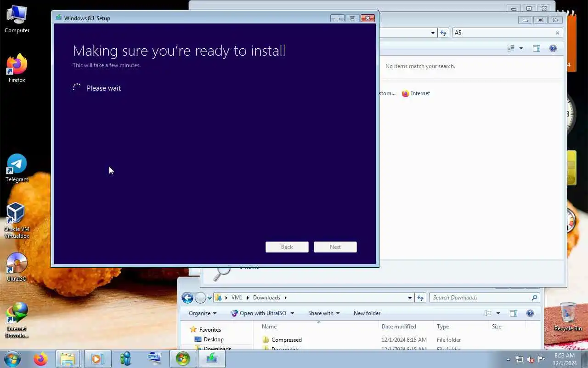
Task: Select Downloads in the address breadcrumb
Action: [x=266, y=298]
